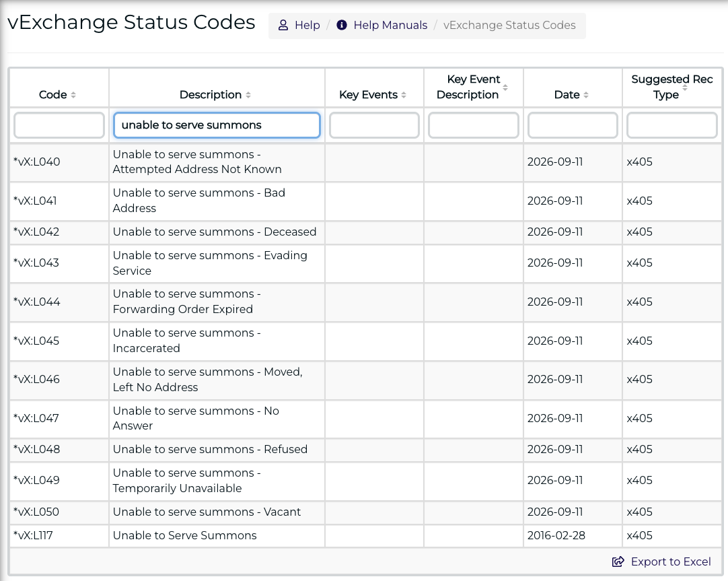Click 'Unable to serve summons - Deceased'
Image resolution: width=728 pixels, height=581 pixels.
[215, 232]
